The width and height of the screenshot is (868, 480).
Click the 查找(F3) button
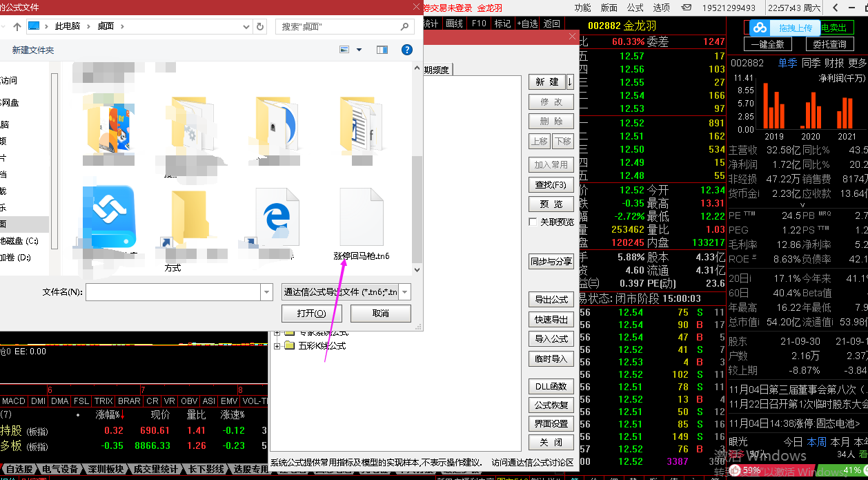coord(551,185)
